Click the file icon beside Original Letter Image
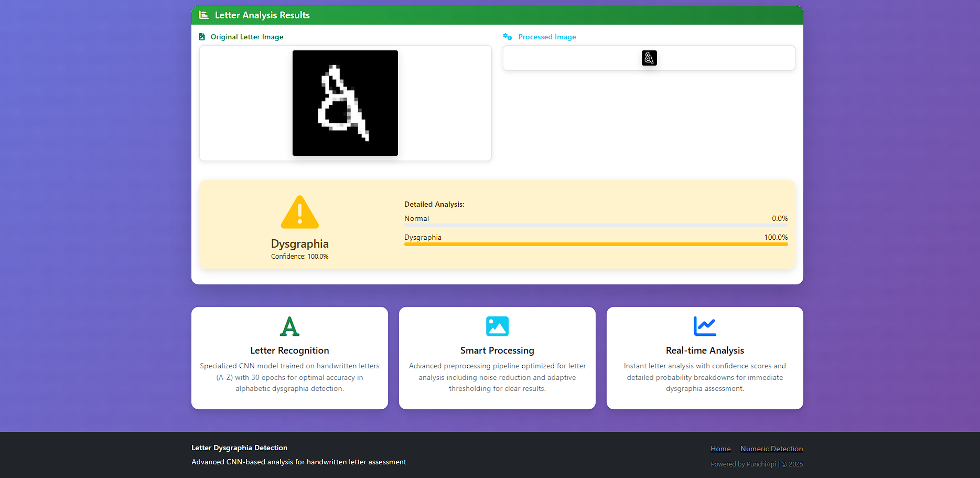The width and height of the screenshot is (980, 478). coord(202,37)
